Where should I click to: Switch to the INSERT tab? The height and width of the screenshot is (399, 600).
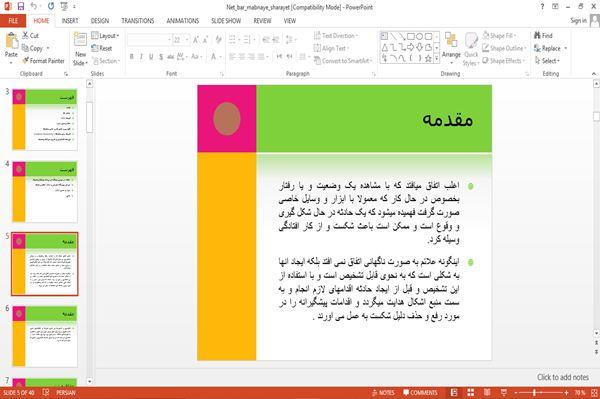click(70, 21)
